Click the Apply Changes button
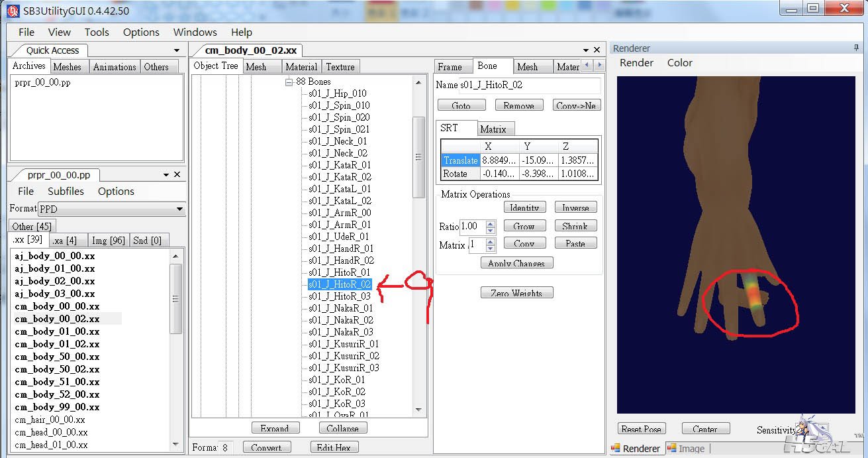868x458 pixels. 516,263
